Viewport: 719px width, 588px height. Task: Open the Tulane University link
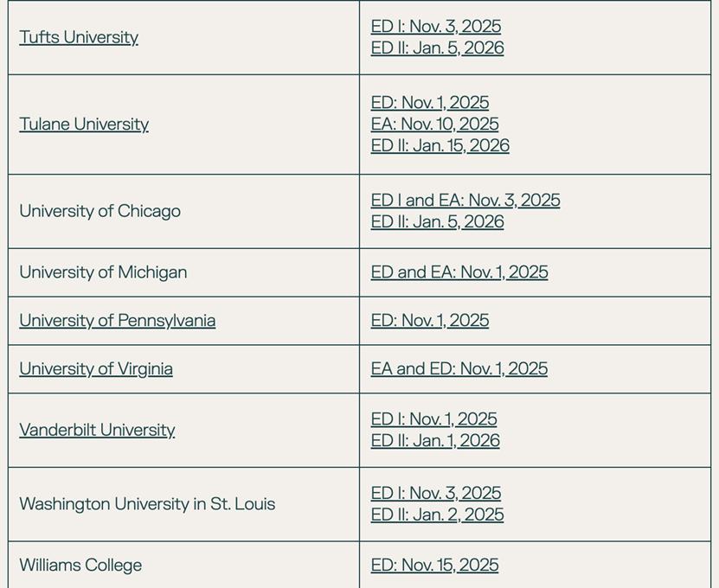[x=84, y=125]
